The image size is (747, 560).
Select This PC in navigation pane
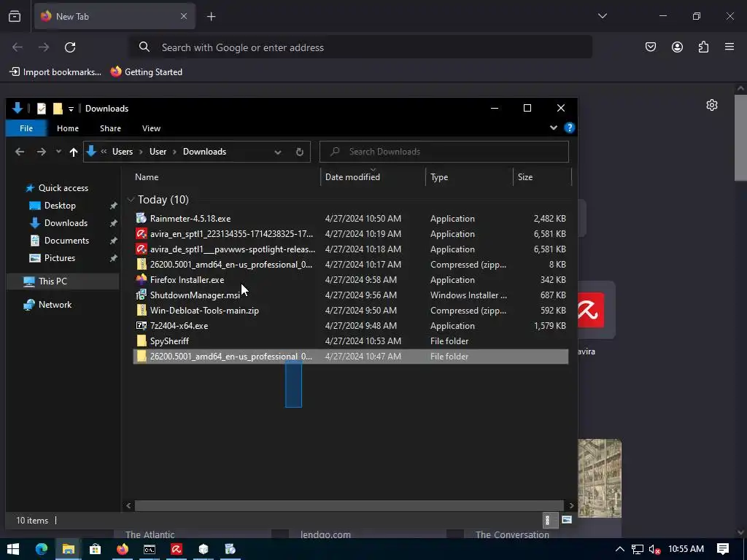click(63, 281)
